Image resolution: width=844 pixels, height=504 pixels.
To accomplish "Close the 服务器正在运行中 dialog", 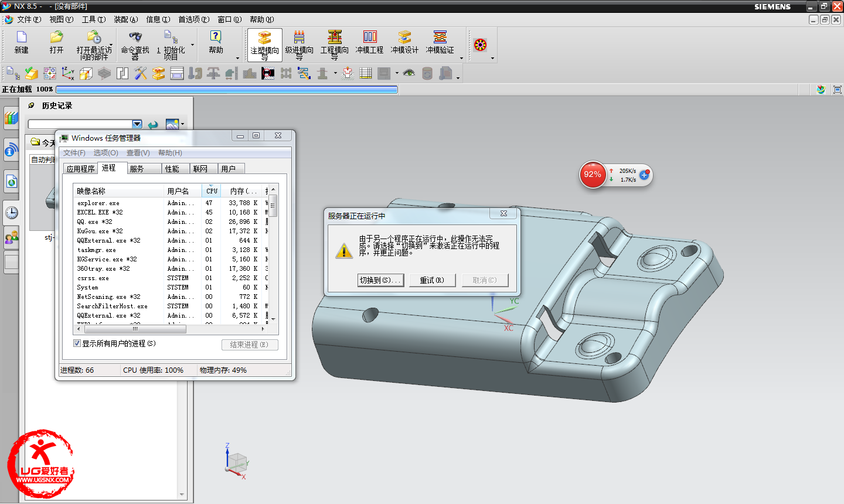I will click(503, 213).
